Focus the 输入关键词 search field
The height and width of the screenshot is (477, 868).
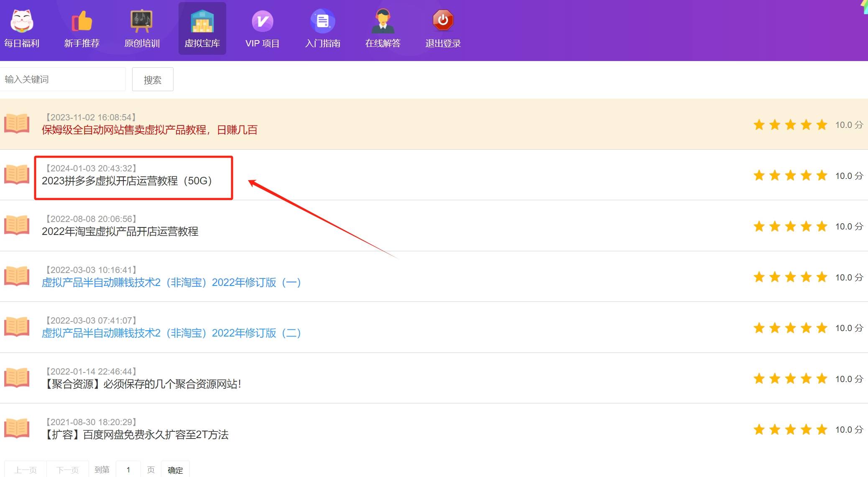point(63,79)
